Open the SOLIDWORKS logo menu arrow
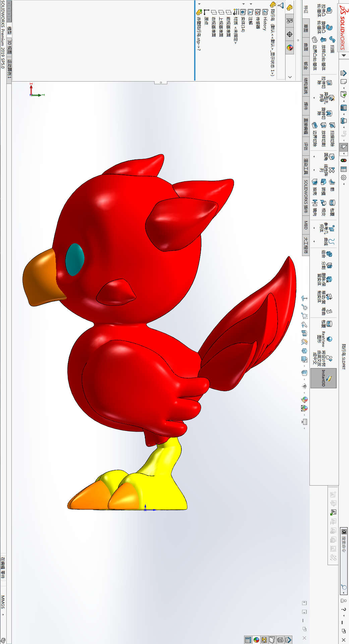The width and height of the screenshot is (349, 644). (x=344, y=55)
